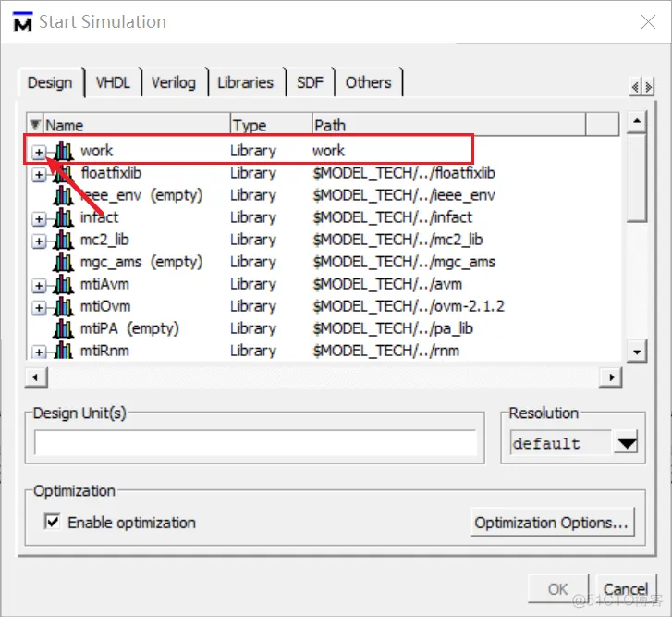The width and height of the screenshot is (672, 617).
Task: Select the mtiRnm library name
Action: click(x=105, y=351)
